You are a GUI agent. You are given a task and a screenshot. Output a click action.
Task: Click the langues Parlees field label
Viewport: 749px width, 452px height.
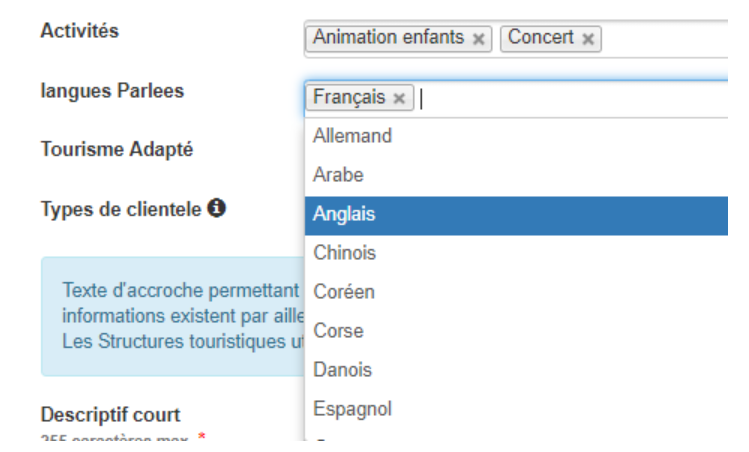point(112,91)
